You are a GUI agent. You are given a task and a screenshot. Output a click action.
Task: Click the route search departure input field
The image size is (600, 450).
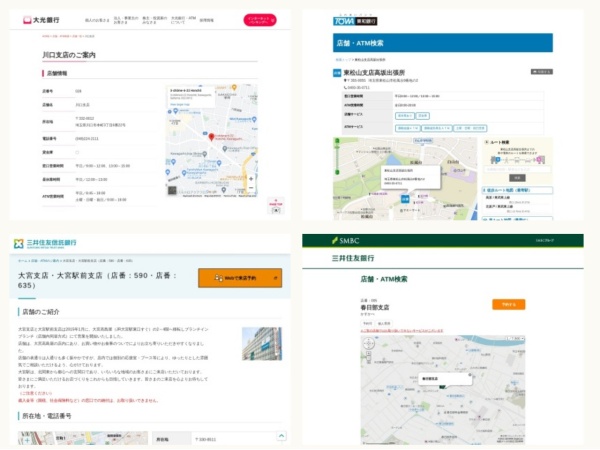click(x=517, y=169)
